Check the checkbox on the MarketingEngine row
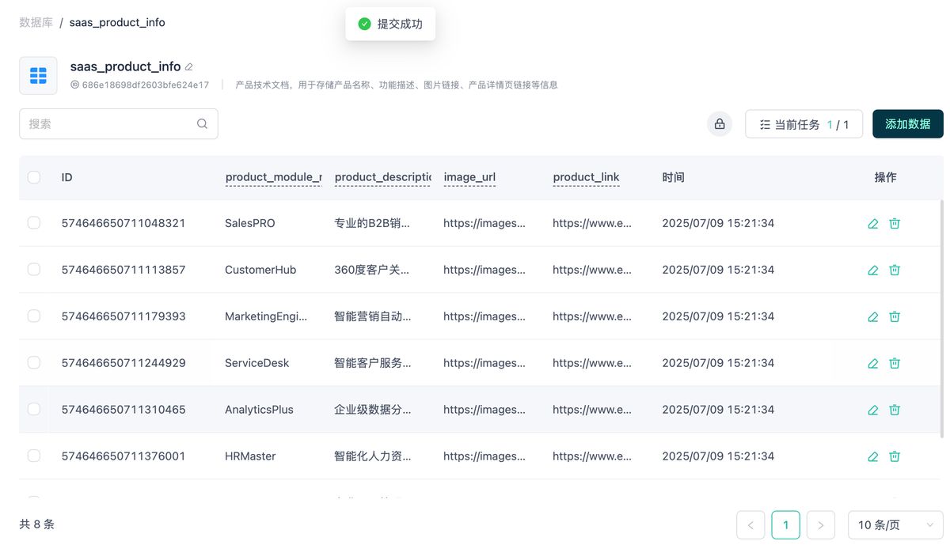Viewport: 950px width, 560px height. coord(34,316)
